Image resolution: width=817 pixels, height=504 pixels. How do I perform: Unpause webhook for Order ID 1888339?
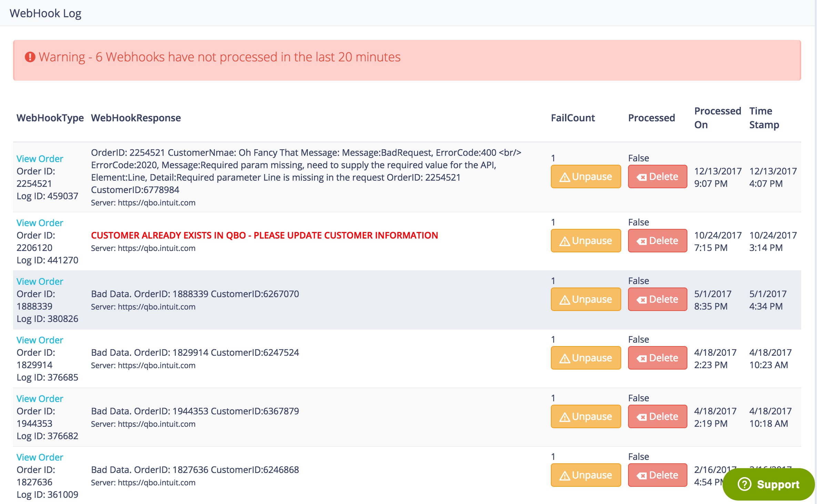(x=585, y=299)
